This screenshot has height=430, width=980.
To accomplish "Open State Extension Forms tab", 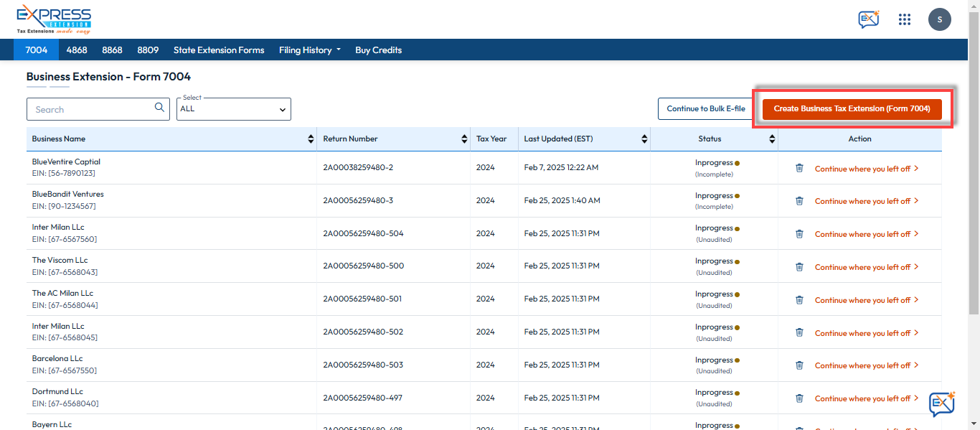I will (219, 50).
